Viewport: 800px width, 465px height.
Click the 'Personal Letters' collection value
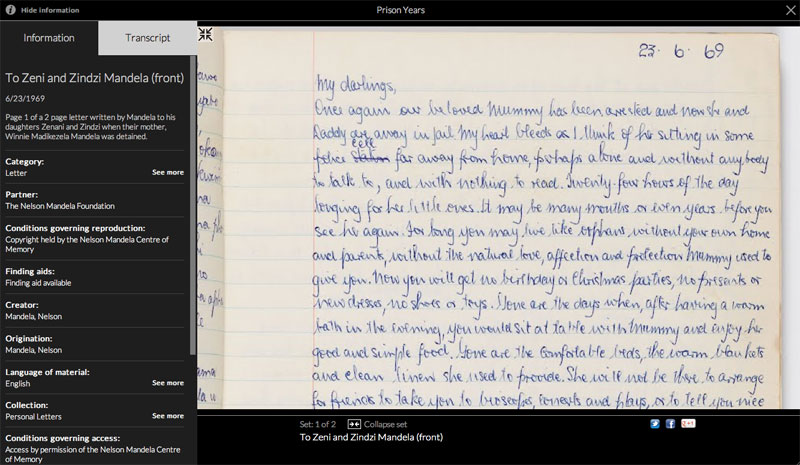[x=33, y=417]
